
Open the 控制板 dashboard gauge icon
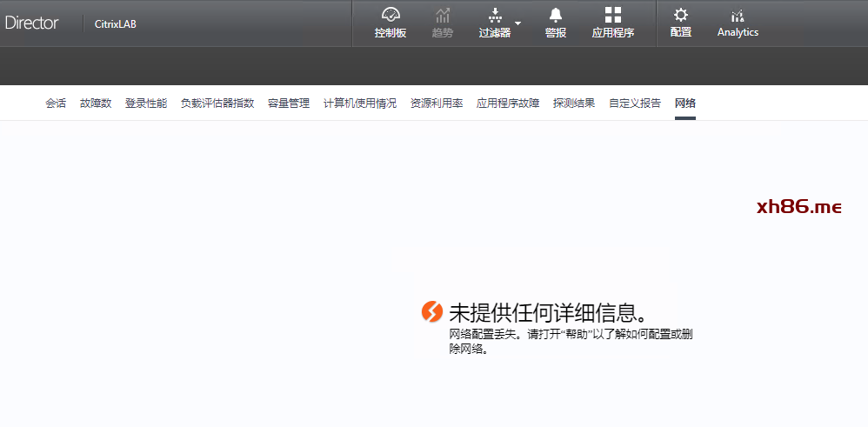tap(391, 16)
